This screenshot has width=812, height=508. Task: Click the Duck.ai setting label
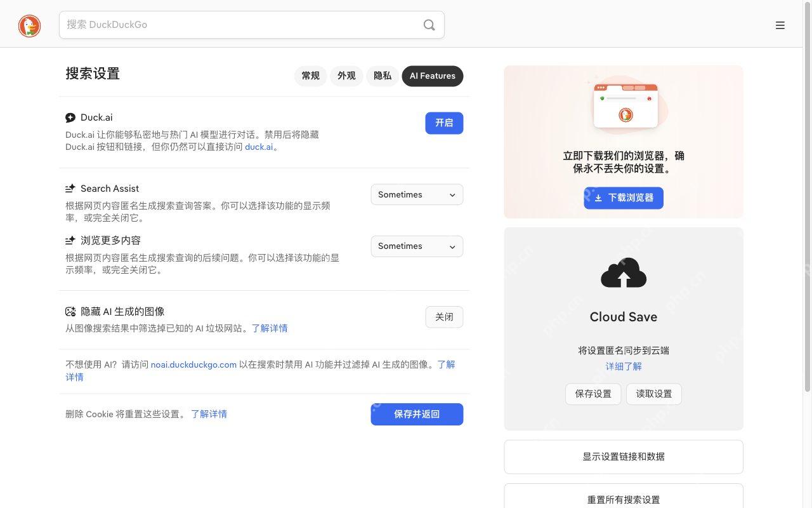pyautogui.click(x=96, y=117)
